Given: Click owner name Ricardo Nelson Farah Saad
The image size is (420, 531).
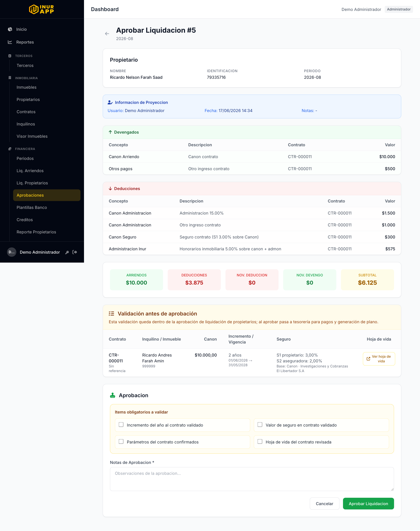Looking at the screenshot, I should [136, 77].
